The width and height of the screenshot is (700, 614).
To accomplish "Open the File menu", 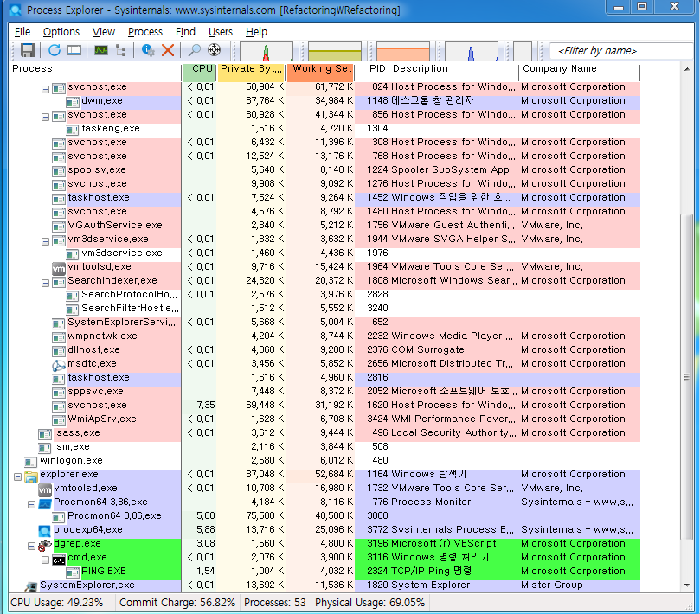I will coord(22,32).
